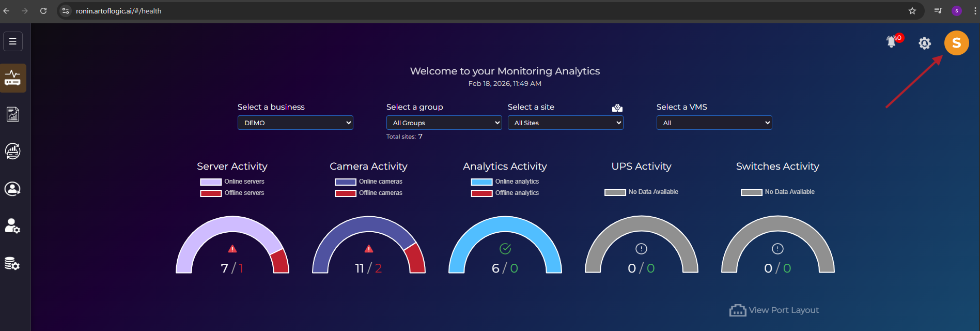
Task: Open the database settings sidebar icon
Action: pos(13,264)
